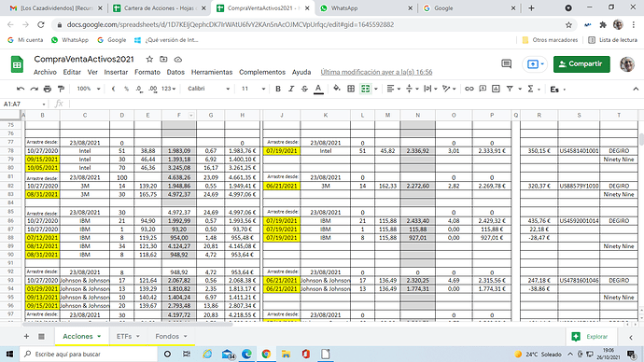Star the CompraVentaActivos2021 document
Image resolution: width=644 pixels, height=362 pixels.
149,59
